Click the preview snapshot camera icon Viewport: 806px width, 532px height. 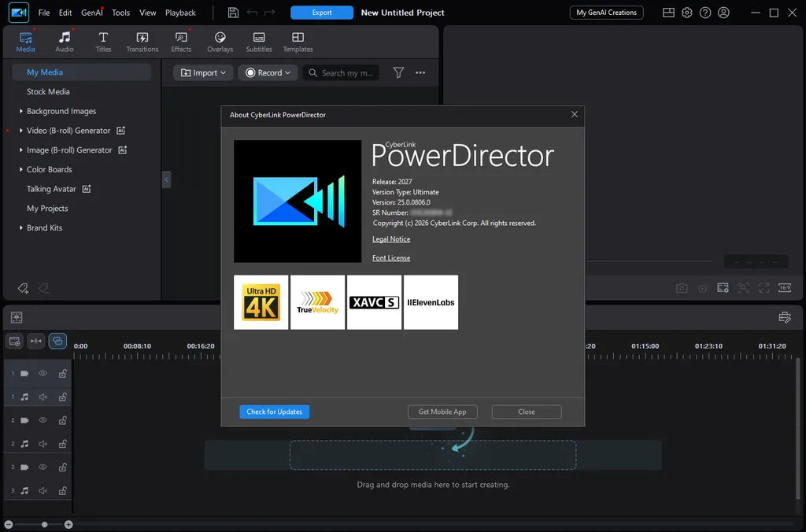tap(682, 288)
